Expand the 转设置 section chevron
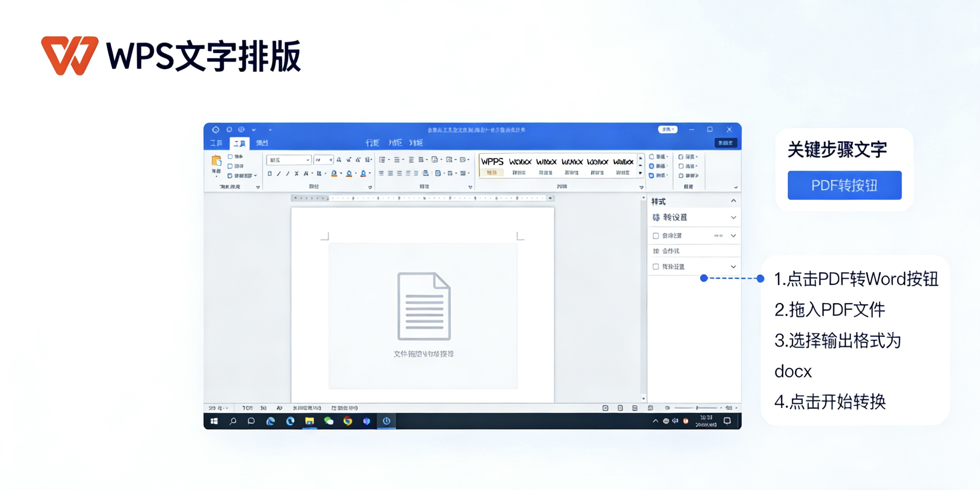This screenshot has height=490, width=980. tap(733, 217)
